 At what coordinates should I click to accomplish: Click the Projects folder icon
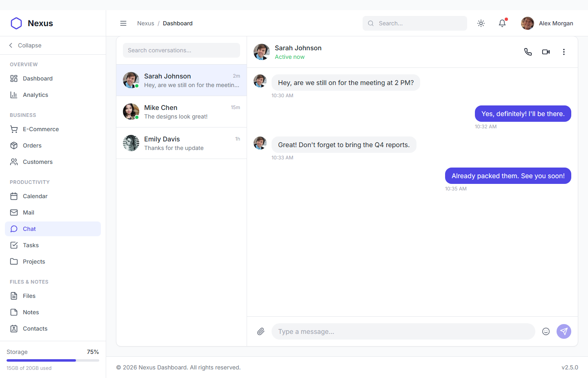click(x=14, y=262)
